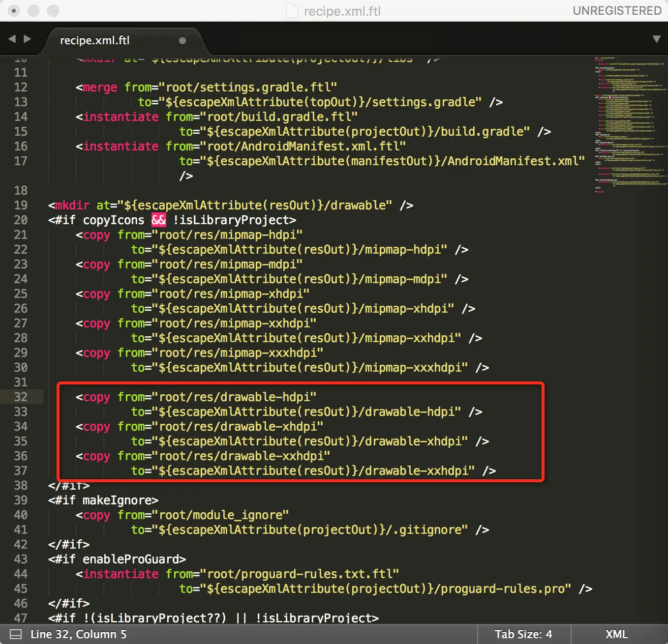Image resolution: width=668 pixels, height=644 pixels.
Task: Open the XML syntax selector
Action: (616, 634)
